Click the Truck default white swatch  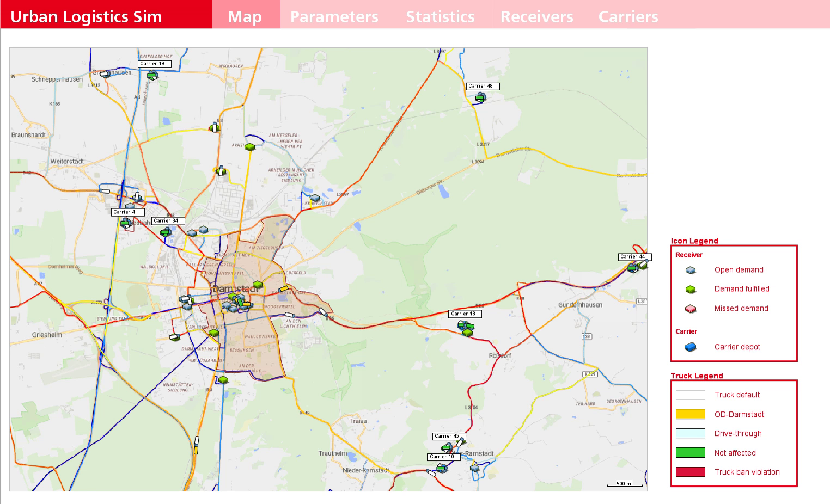coord(691,395)
